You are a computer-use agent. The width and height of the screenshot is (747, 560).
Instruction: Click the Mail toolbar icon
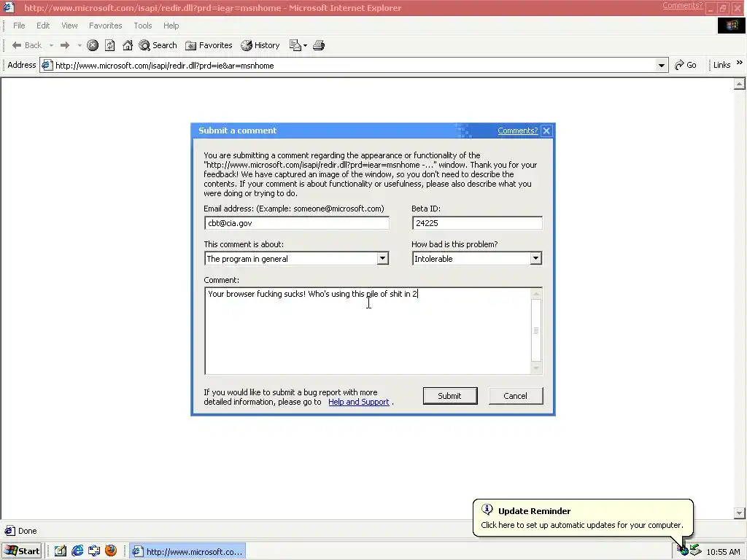(x=298, y=45)
